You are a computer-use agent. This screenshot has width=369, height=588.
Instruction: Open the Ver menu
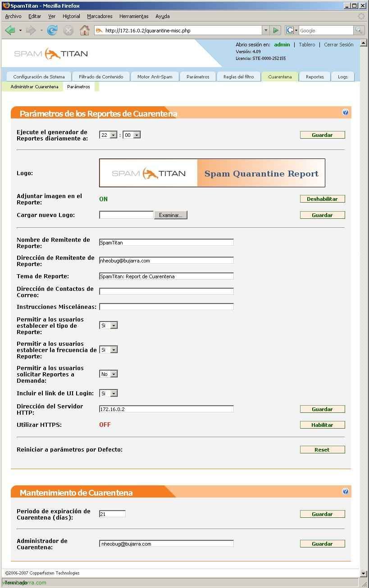coord(52,16)
